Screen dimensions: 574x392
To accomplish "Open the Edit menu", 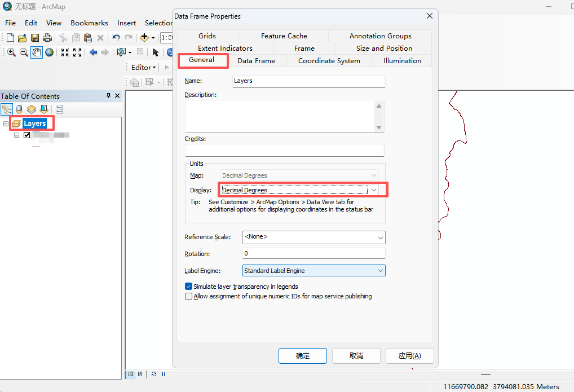I will (31, 23).
